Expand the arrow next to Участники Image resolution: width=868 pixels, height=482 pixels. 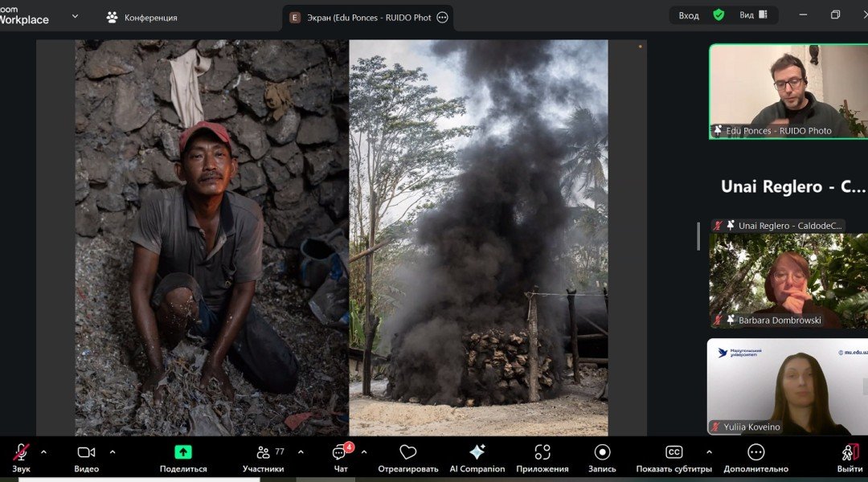[301, 451]
